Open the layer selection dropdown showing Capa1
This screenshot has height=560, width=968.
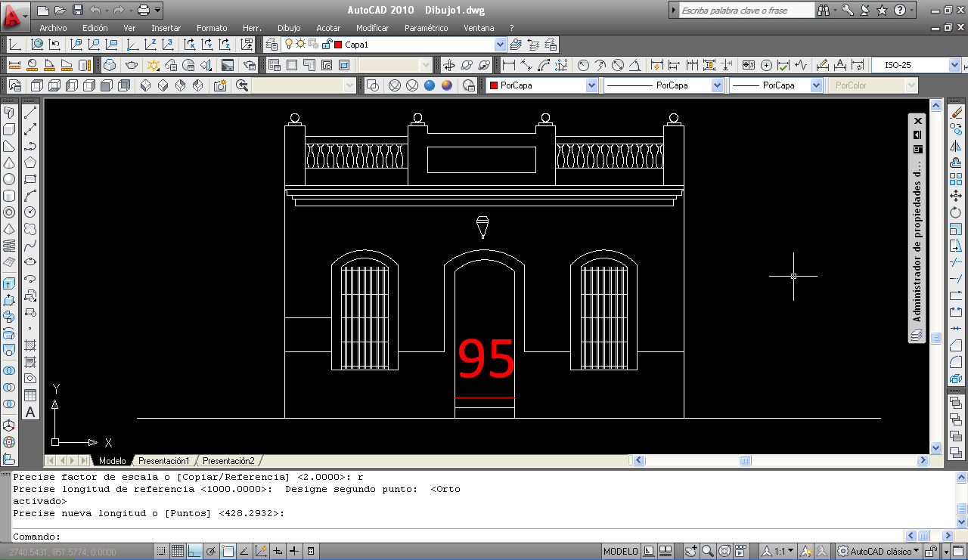coord(499,44)
